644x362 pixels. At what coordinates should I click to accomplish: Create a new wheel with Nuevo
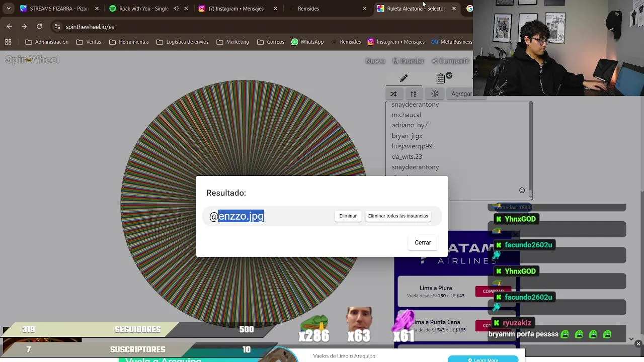[x=375, y=61]
